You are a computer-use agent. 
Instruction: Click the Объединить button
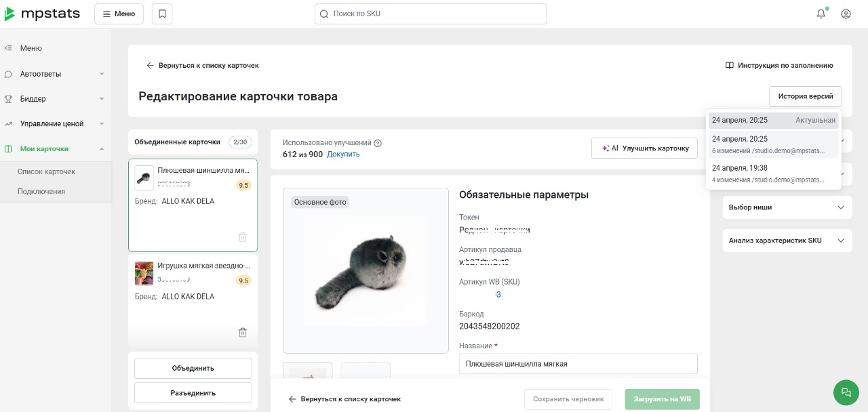pyautogui.click(x=193, y=369)
